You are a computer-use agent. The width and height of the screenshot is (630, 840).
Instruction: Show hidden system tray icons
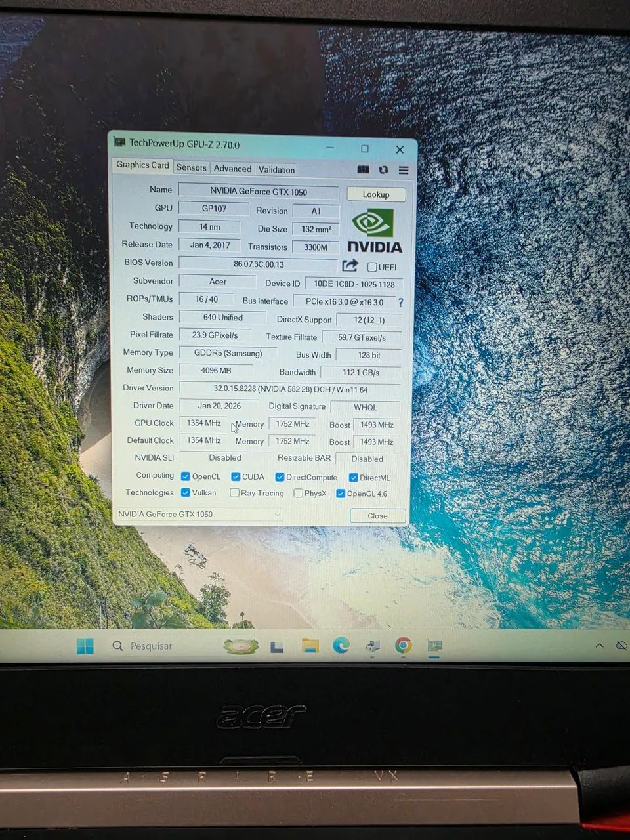[x=599, y=646]
